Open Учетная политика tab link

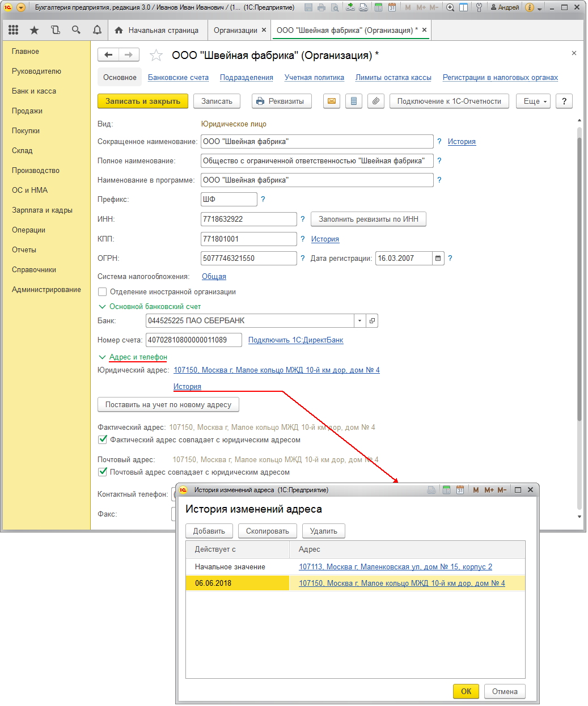(x=314, y=78)
